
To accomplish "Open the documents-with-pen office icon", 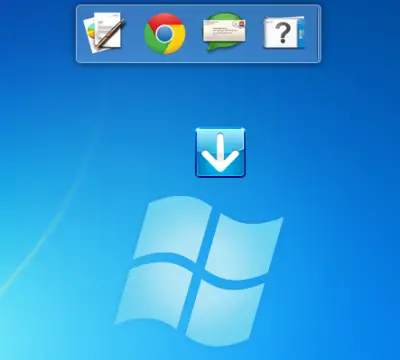I will 104,32.
